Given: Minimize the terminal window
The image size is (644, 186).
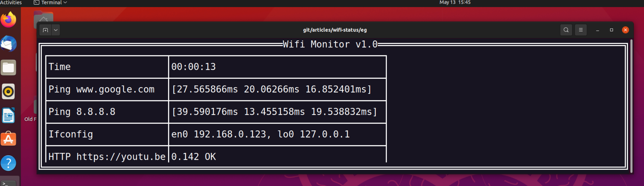Looking at the screenshot, I should pyautogui.click(x=597, y=30).
